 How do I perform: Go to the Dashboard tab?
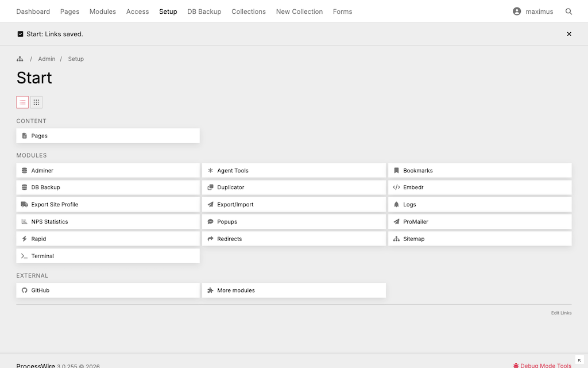[33, 11]
